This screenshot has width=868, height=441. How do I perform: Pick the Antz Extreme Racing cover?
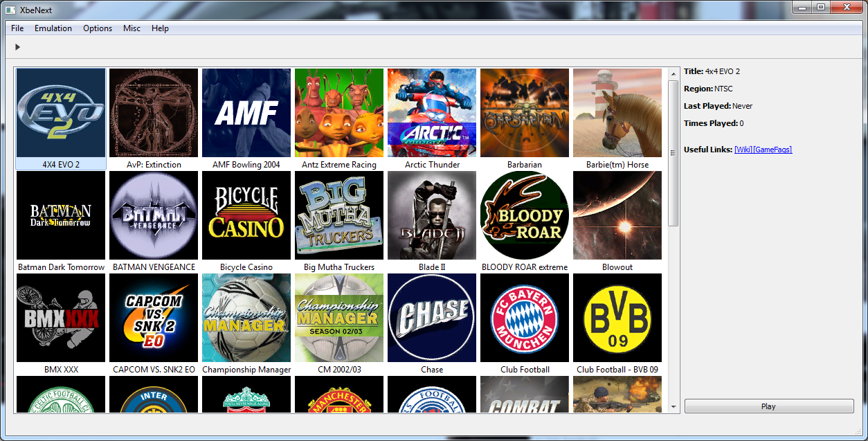click(x=339, y=113)
